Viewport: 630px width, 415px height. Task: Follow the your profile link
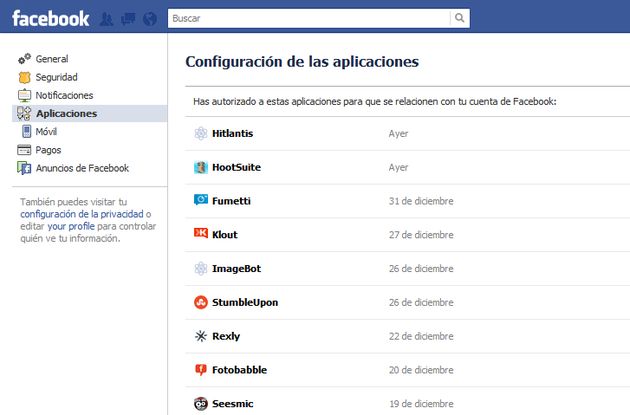[71, 227]
